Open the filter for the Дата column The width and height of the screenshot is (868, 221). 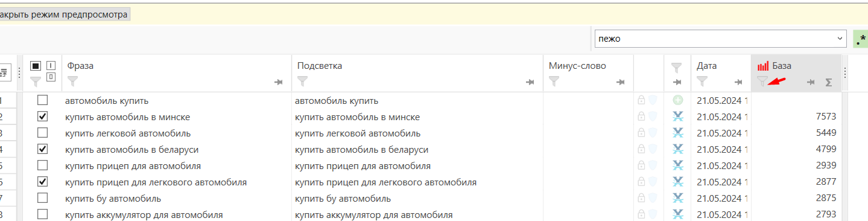click(x=702, y=81)
